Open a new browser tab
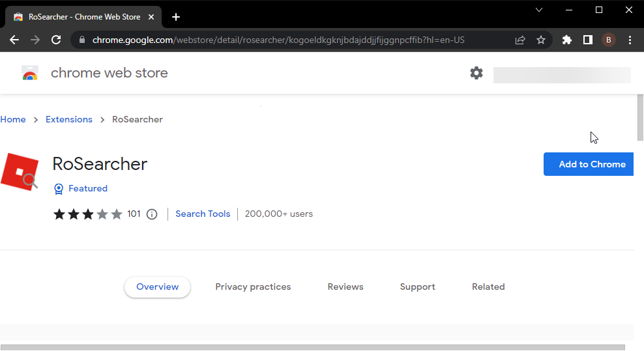 (x=175, y=17)
